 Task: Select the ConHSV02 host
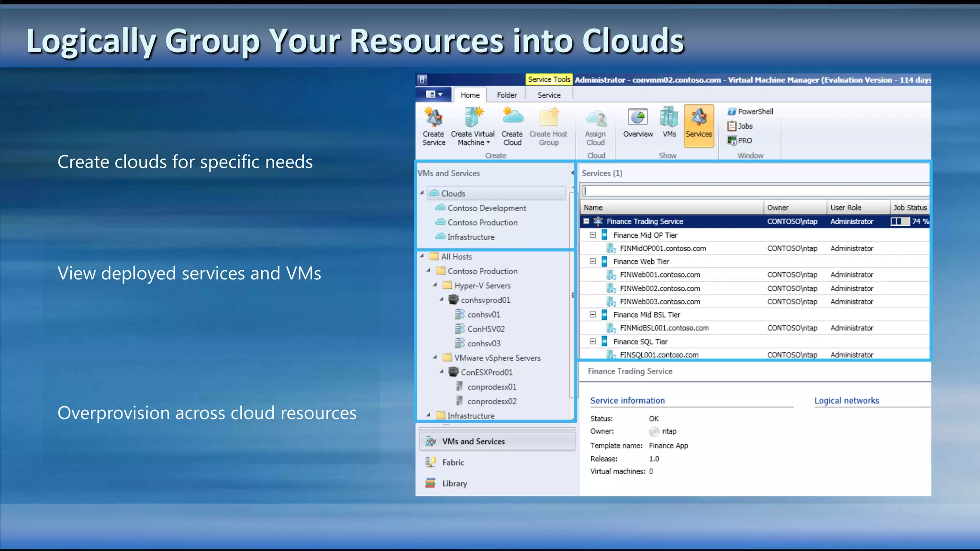pyautogui.click(x=480, y=329)
